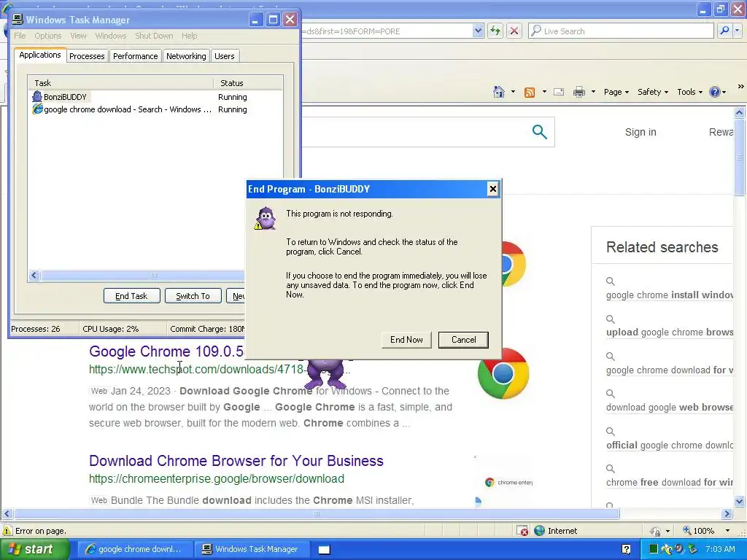
Task: Select google chrome download task row
Action: click(155, 109)
